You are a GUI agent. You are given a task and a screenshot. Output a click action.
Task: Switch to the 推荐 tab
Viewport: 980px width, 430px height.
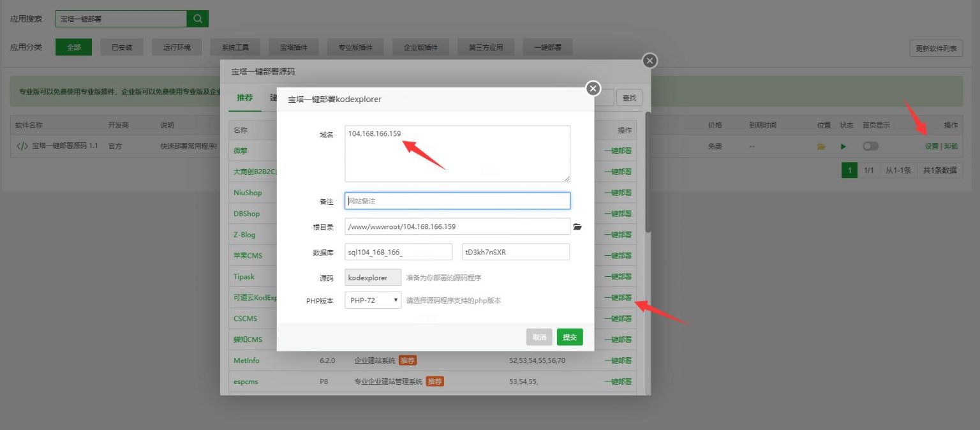pos(245,98)
